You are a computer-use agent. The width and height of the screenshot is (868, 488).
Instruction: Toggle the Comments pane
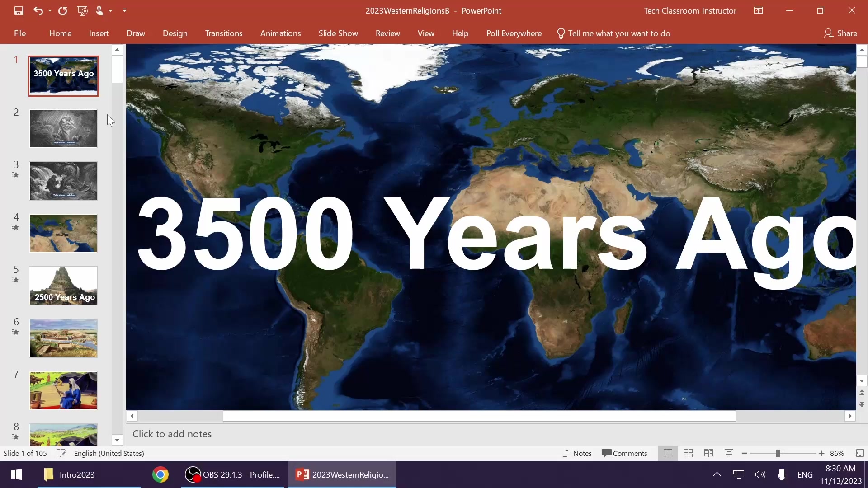coord(624,453)
